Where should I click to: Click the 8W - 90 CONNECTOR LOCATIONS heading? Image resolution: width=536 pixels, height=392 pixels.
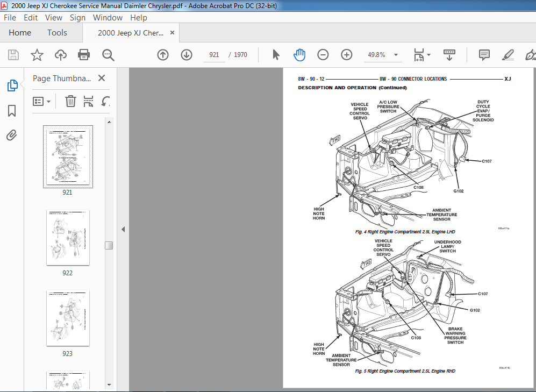(x=413, y=79)
